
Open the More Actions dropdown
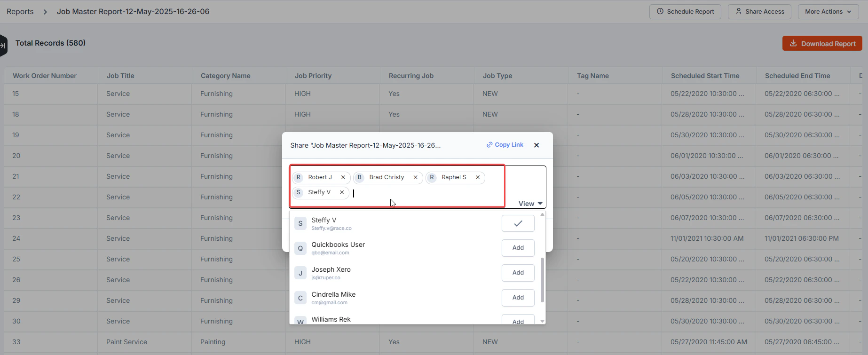pyautogui.click(x=828, y=12)
